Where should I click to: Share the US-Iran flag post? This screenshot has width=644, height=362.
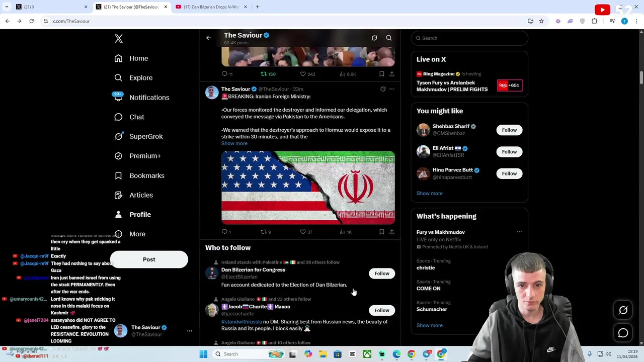[392, 232]
